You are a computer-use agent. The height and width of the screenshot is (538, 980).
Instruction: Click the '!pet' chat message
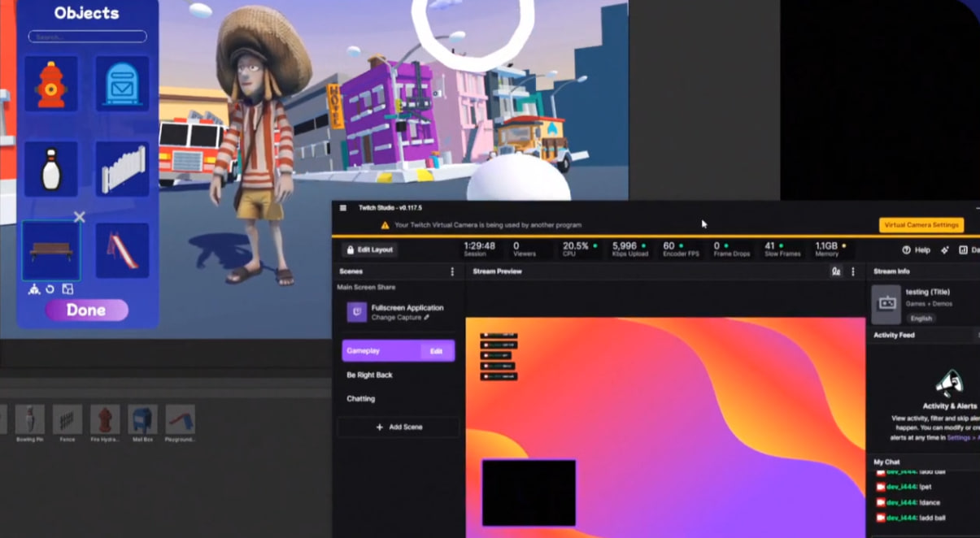[911, 487]
